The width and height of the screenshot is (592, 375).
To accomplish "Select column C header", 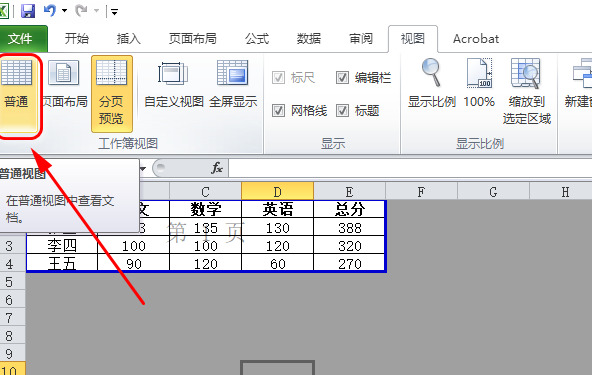I will click(205, 191).
